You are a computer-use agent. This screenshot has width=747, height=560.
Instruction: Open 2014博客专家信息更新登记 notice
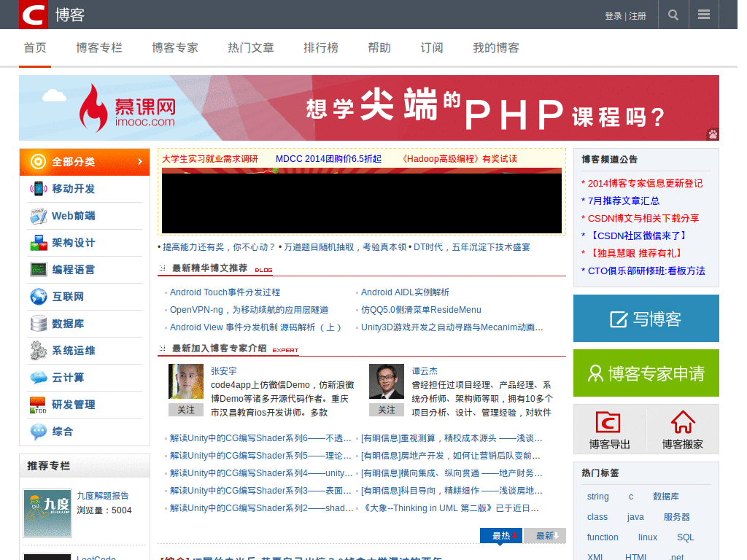point(645,183)
